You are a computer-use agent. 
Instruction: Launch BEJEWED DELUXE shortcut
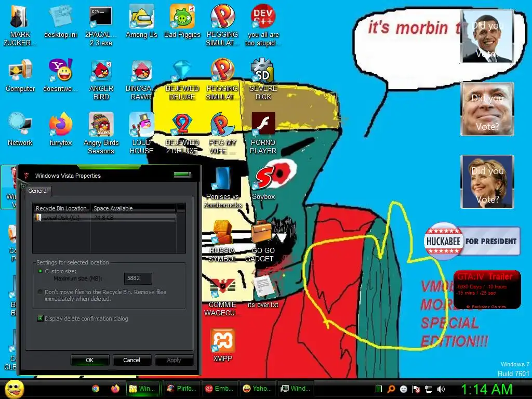pyautogui.click(x=182, y=79)
